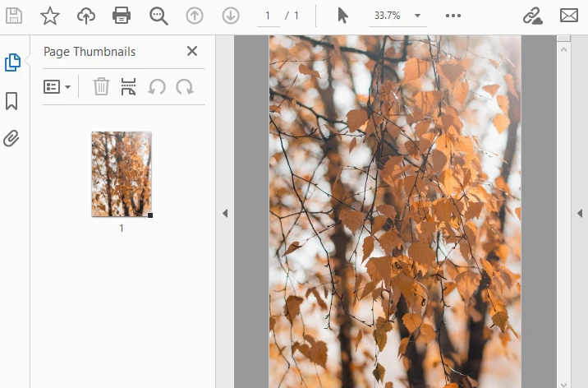Rotate page clockwise icon

click(185, 86)
